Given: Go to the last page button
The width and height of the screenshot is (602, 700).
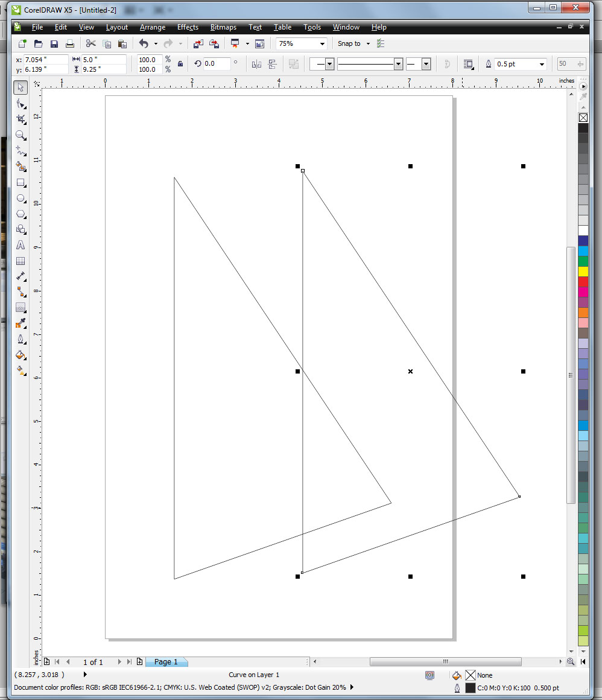Looking at the screenshot, I should click(x=129, y=661).
